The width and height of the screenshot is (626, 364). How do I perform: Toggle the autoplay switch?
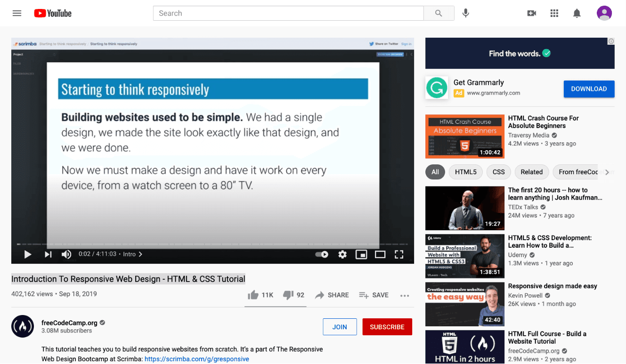[322, 254]
